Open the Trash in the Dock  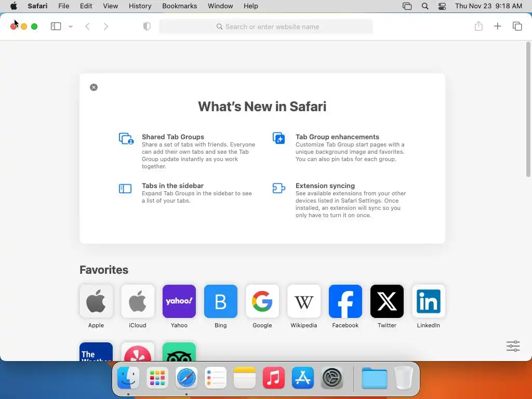403,378
